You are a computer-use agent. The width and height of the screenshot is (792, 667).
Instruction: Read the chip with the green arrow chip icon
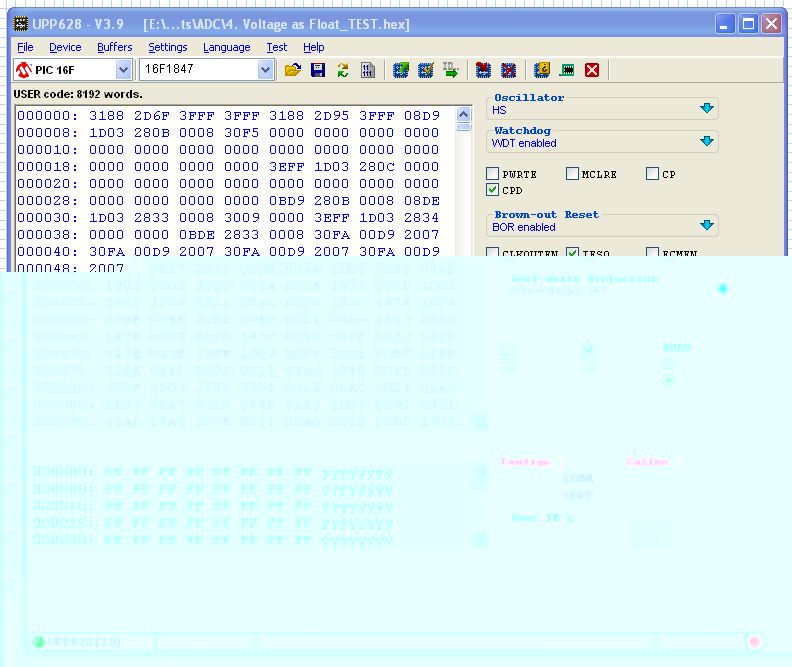coord(401,70)
